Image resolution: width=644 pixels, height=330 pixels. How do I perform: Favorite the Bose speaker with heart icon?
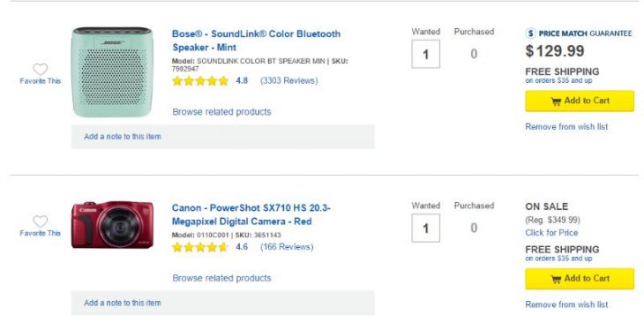[x=41, y=69]
